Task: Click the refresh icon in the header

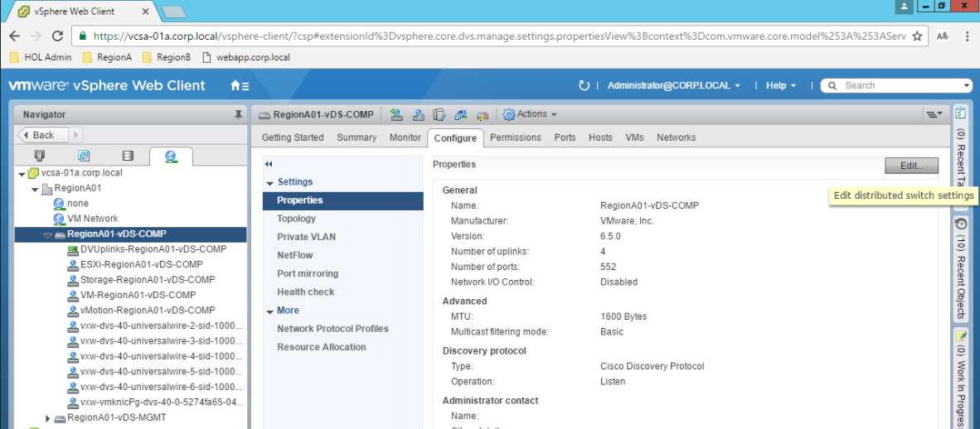Action: (x=585, y=85)
